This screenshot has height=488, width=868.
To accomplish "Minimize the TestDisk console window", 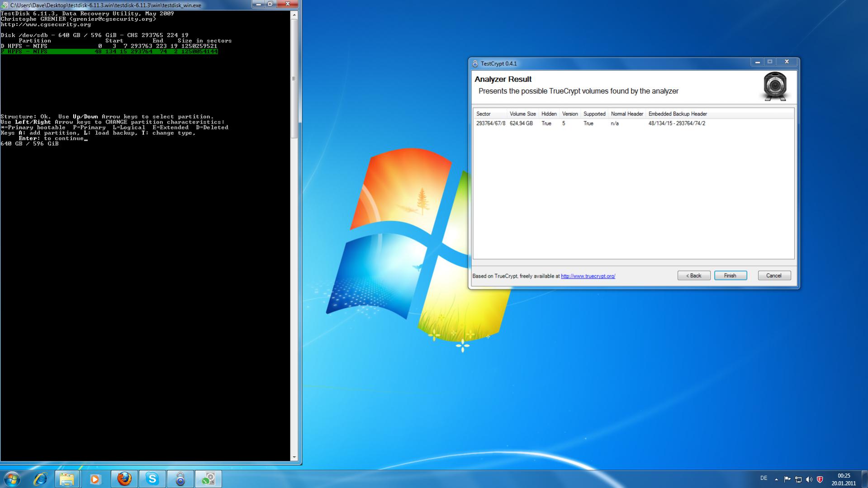I will coord(258,5).
